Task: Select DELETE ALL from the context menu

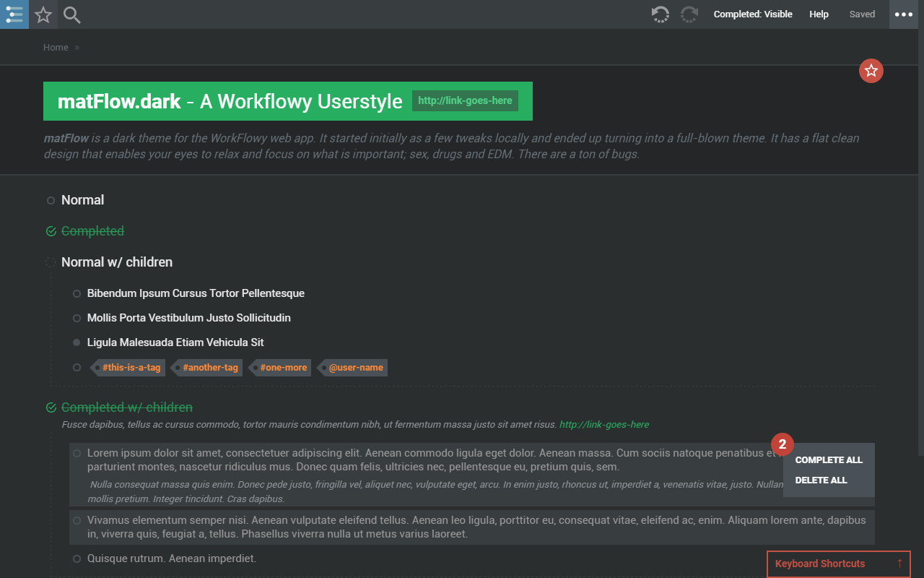Action: tap(822, 480)
